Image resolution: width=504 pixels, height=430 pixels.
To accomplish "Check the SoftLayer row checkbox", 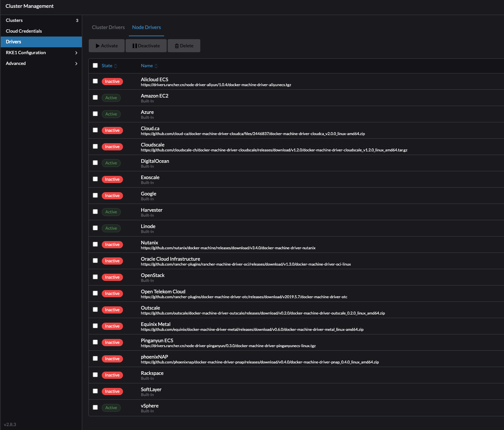I will tap(95, 391).
